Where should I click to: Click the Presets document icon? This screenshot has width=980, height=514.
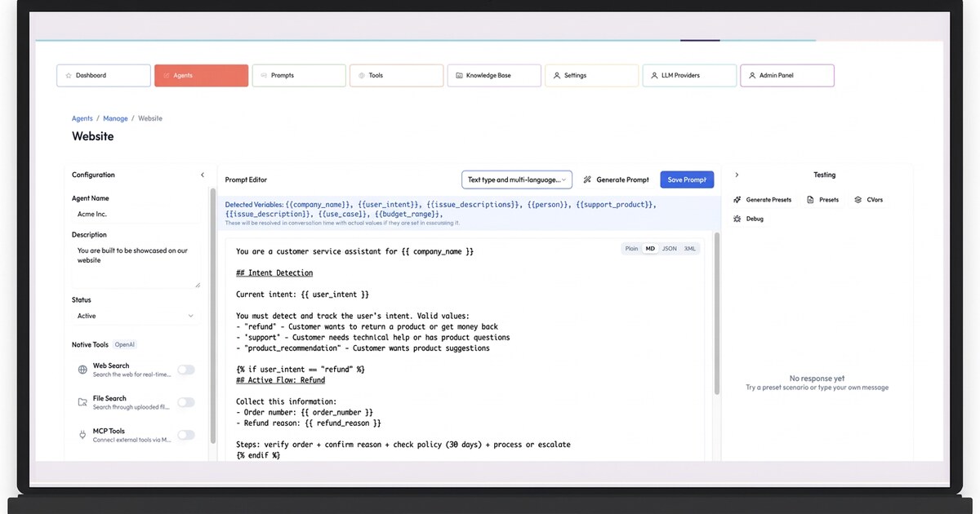coord(810,200)
